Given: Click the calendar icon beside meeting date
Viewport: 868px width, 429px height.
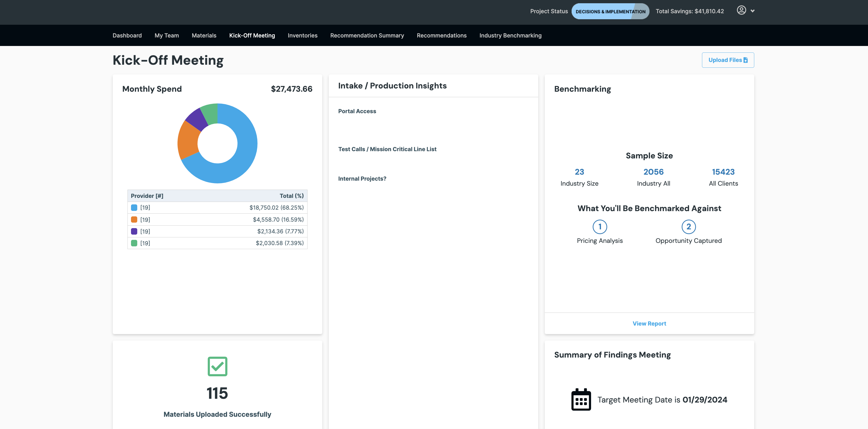Looking at the screenshot, I should [581, 400].
